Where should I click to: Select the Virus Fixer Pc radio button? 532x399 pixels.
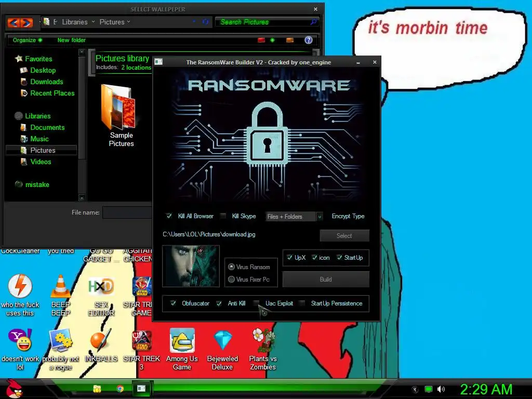pyautogui.click(x=231, y=279)
